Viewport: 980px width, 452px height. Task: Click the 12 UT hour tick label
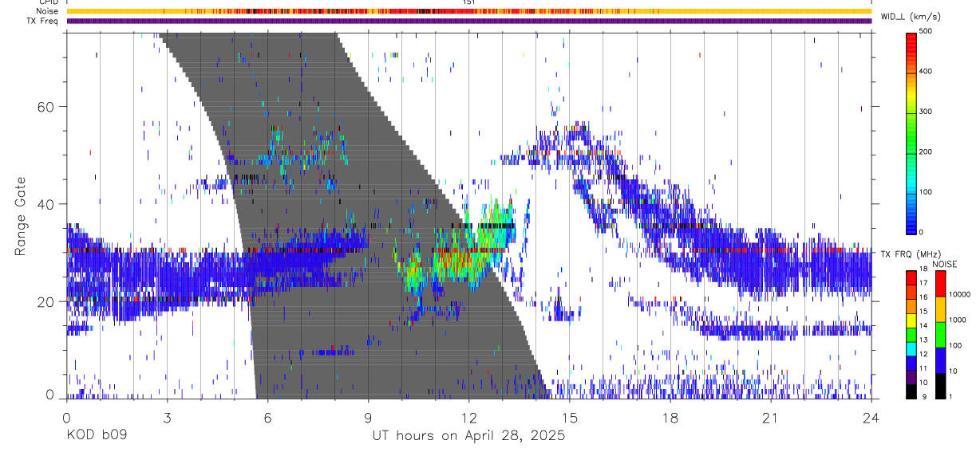(x=469, y=418)
